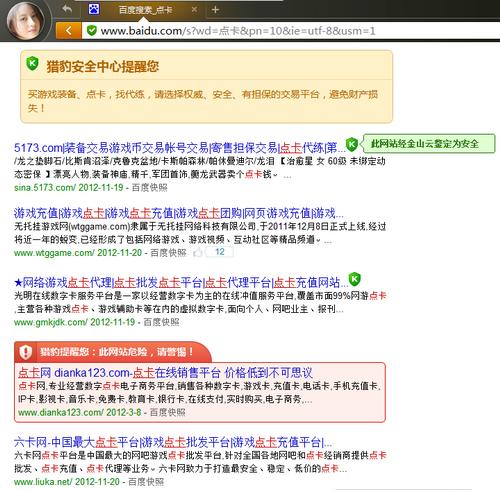Screen dimensions: 500x490
Task: Click www.dianka123.com green URL
Action: tap(61, 413)
